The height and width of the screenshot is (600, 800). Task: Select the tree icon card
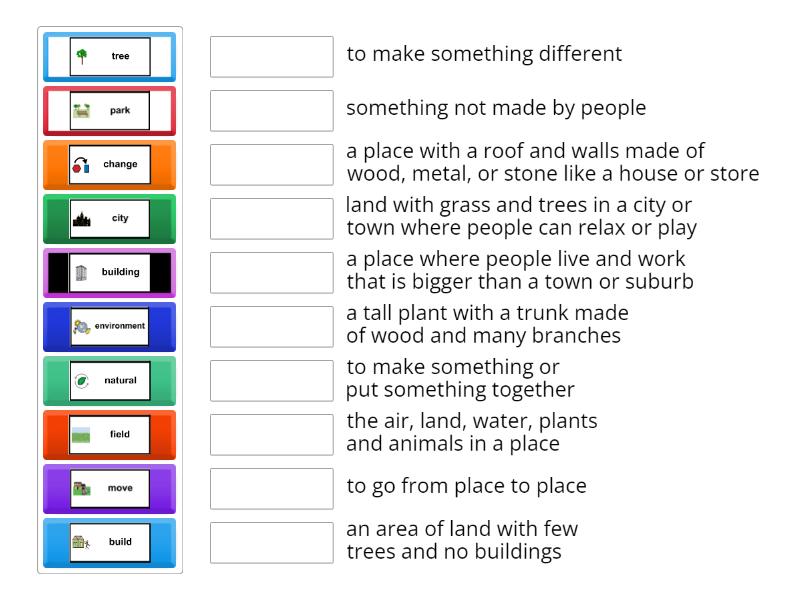coord(83,57)
